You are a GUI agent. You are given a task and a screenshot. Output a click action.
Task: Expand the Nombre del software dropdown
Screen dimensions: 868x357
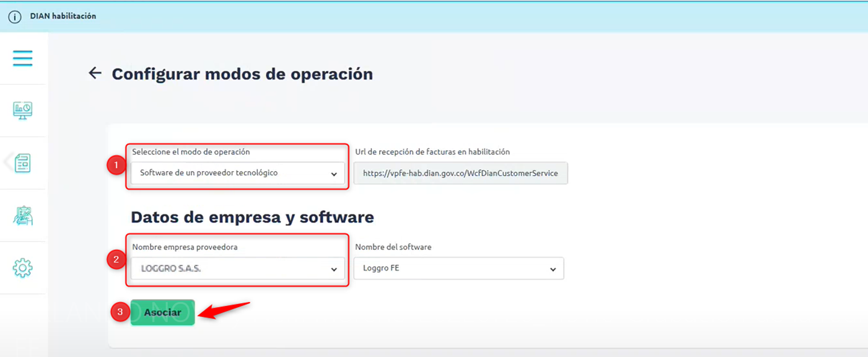(459, 269)
